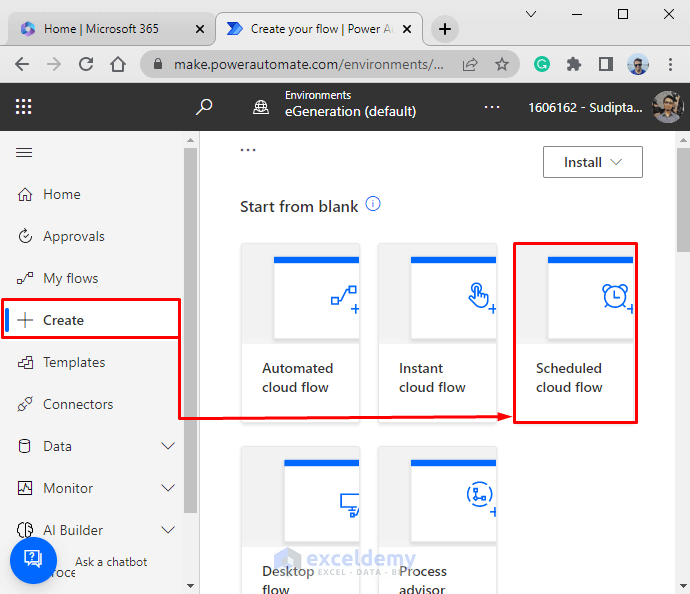Click the main page scrollbar down arrow
The image size is (690, 594).
pyautogui.click(x=683, y=586)
